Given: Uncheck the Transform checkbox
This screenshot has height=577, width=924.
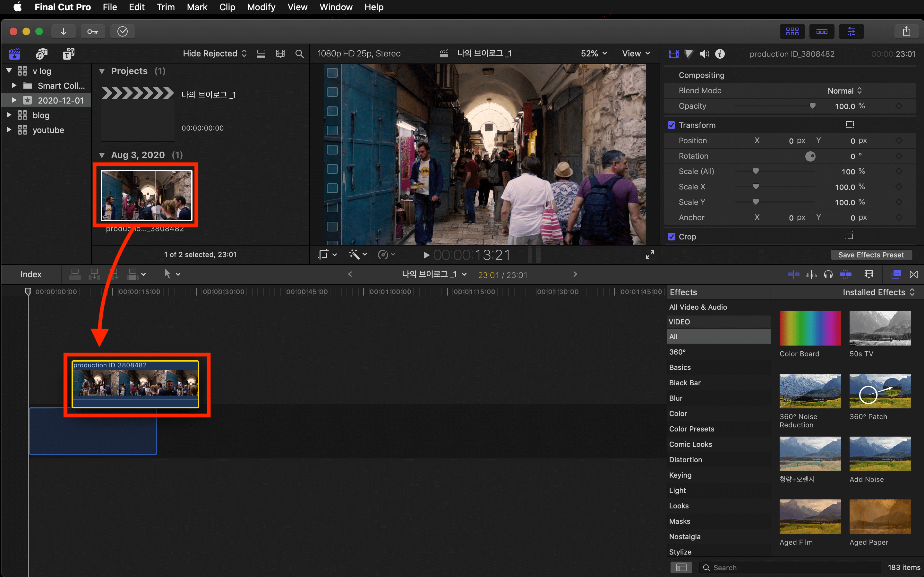Looking at the screenshot, I should pyautogui.click(x=672, y=125).
